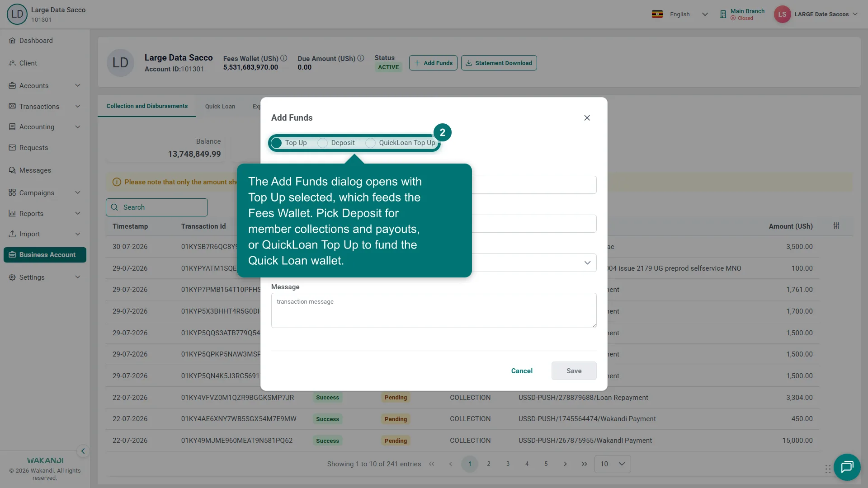Click Cancel in the Add Funds dialog
The image size is (868, 488).
522,371
